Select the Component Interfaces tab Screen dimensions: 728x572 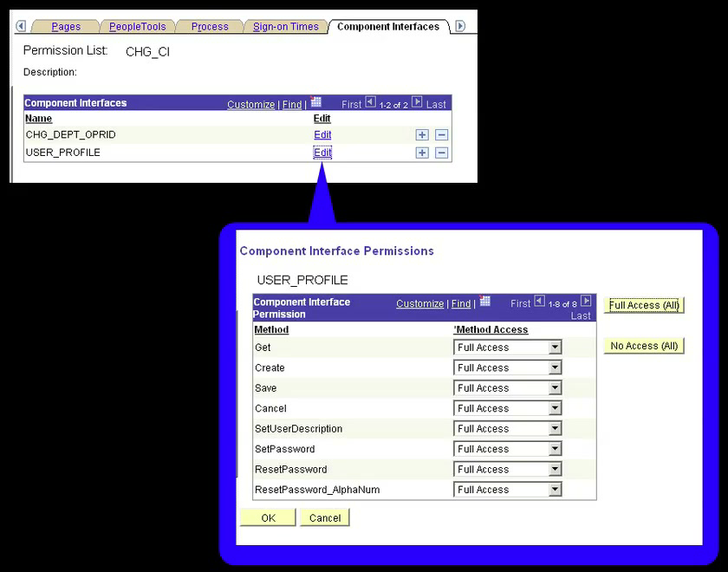pyautogui.click(x=388, y=27)
